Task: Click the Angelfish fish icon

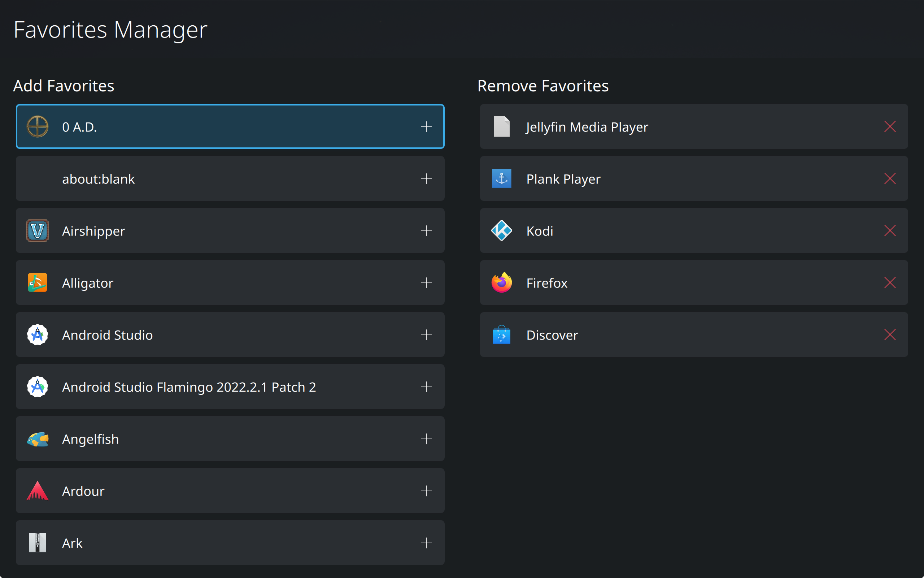Action: point(38,439)
